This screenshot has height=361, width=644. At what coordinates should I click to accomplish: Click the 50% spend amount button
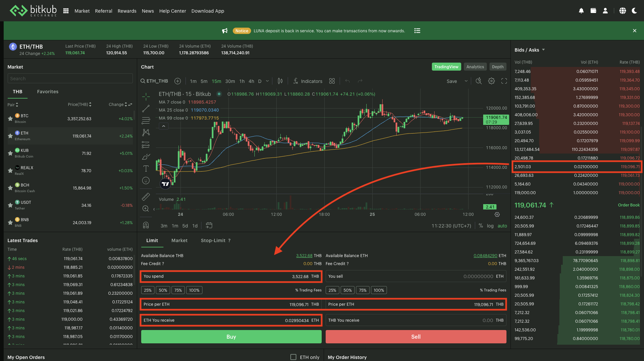coord(163,290)
